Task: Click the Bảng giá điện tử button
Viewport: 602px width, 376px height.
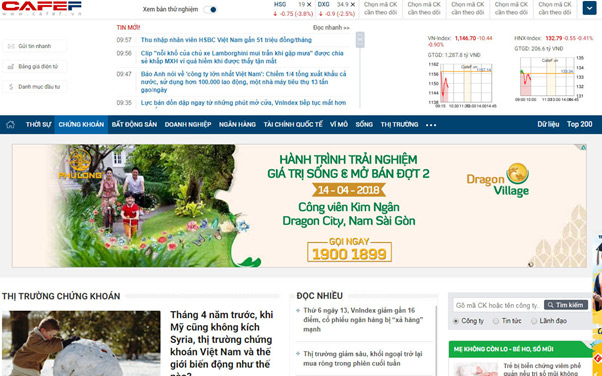Action: point(35,66)
